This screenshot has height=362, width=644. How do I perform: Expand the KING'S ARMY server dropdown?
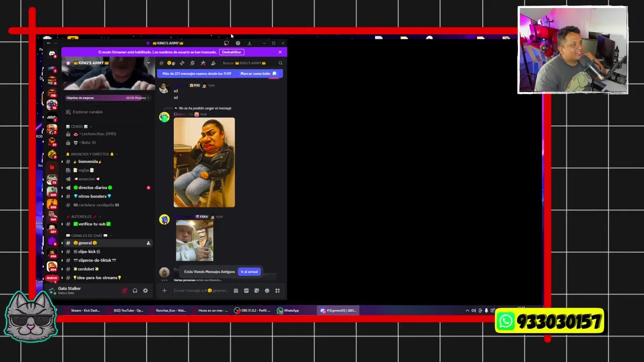click(148, 63)
